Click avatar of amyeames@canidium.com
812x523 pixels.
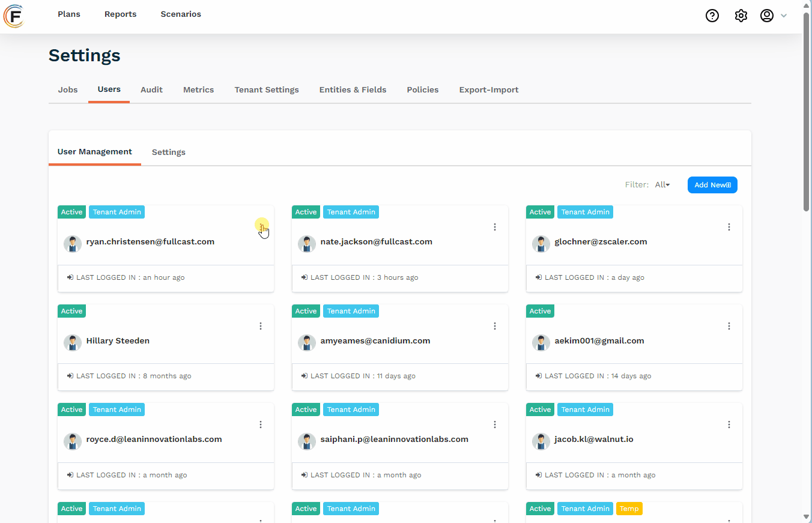pyautogui.click(x=307, y=343)
